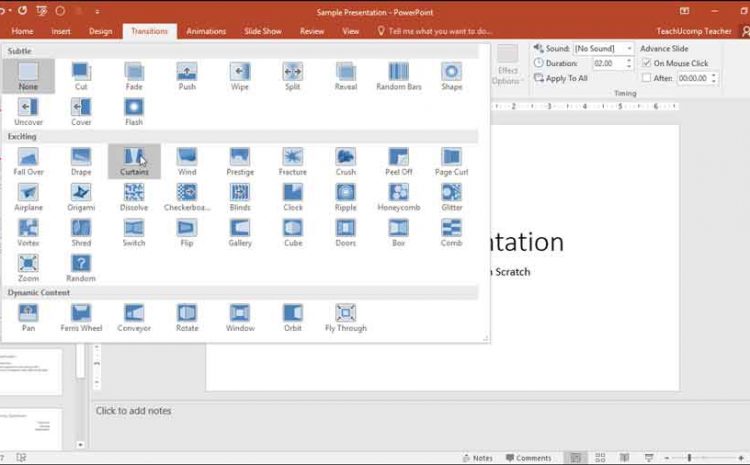Choose the Crush transition
Viewport: 750px width, 465px height.
pyautogui.click(x=346, y=161)
